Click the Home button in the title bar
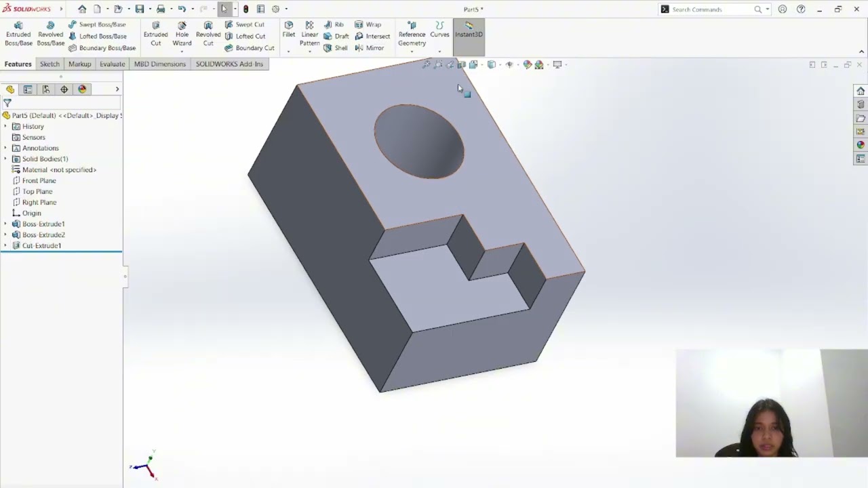The height and width of the screenshot is (488, 868). [x=82, y=9]
